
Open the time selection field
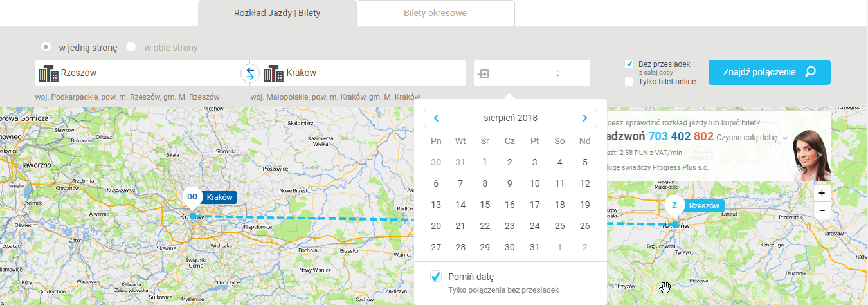click(x=566, y=73)
